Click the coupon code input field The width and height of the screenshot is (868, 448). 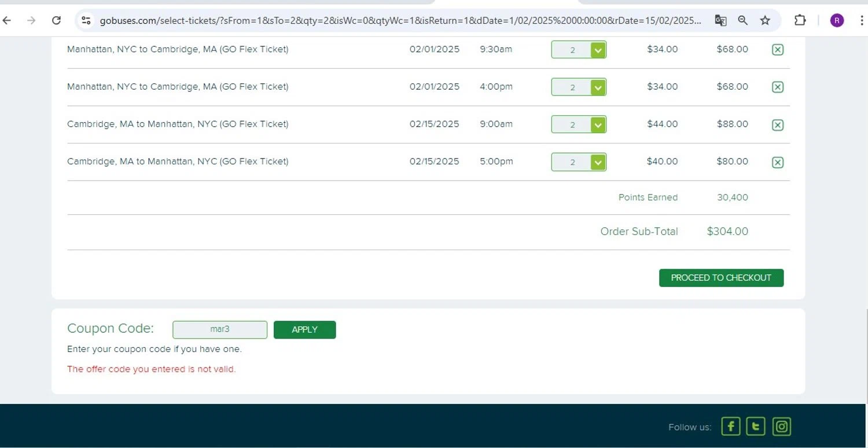(x=220, y=329)
